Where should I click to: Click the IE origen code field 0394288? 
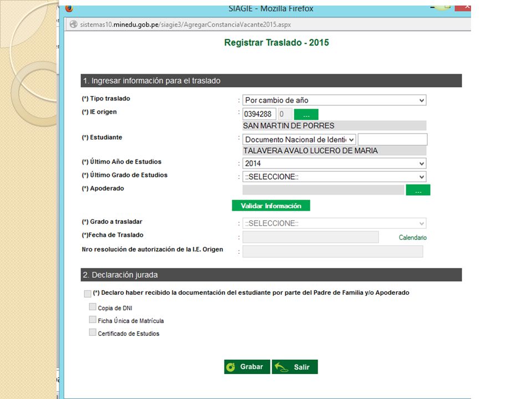pyautogui.click(x=259, y=114)
